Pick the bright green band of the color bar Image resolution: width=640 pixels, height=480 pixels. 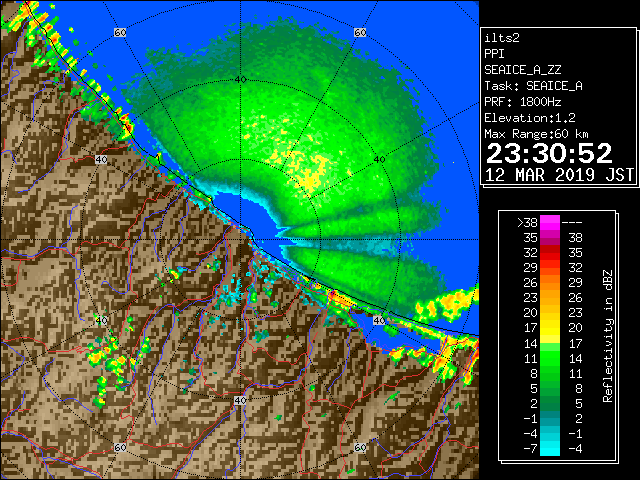[550, 358]
